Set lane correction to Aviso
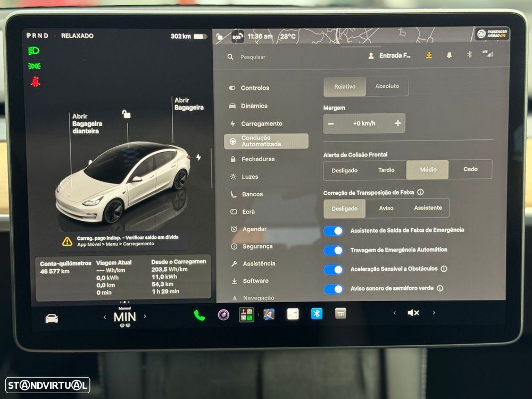This screenshot has height=399, width=532. click(x=386, y=208)
